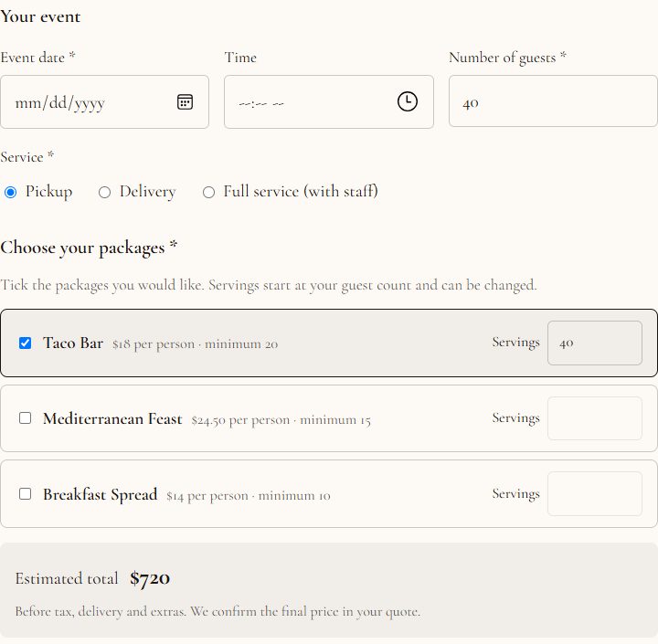Image resolution: width=658 pixels, height=644 pixels.
Task: Click the 'Event date' label
Action: (37, 57)
